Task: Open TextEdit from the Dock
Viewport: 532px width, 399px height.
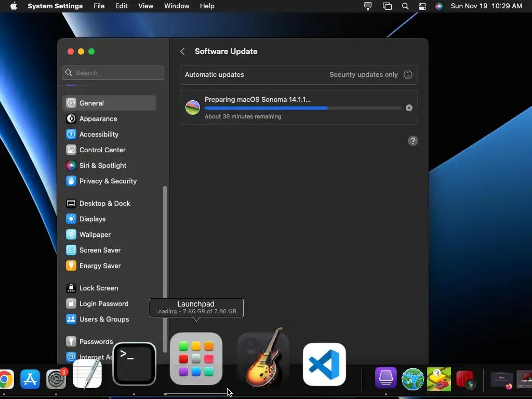Action: pos(87,373)
